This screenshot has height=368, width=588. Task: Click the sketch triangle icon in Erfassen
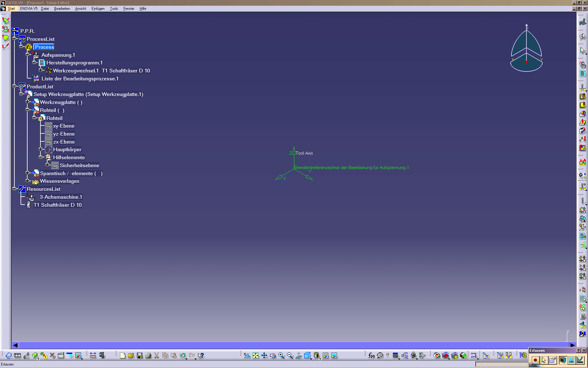click(580, 360)
